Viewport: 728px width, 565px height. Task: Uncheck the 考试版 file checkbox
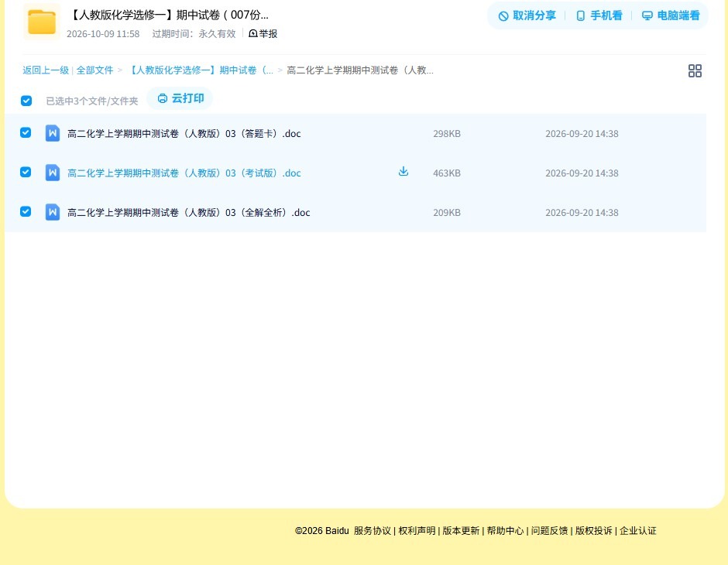click(x=26, y=172)
